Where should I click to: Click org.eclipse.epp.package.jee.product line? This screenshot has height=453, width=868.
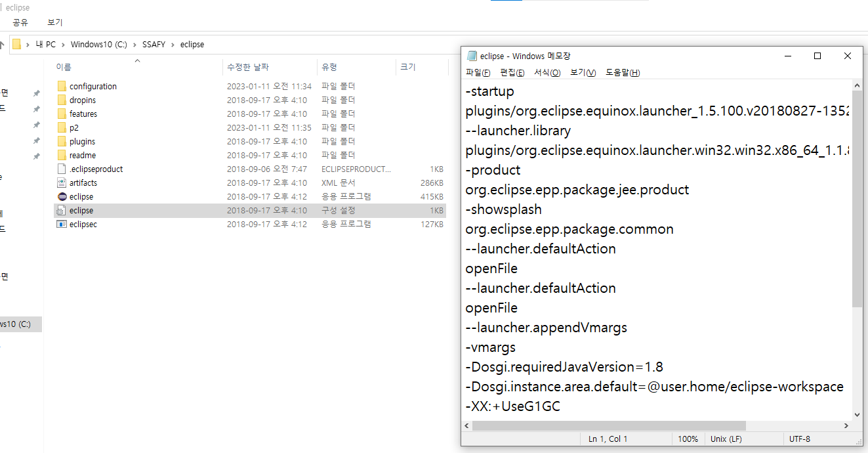[x=577, y=190]
